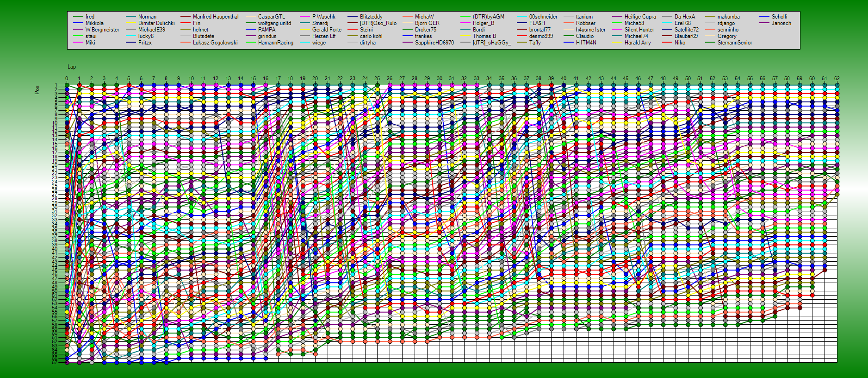This screenshot has width=868, height=378.
Task: Select 'Satellite72' in the legend
Action: click(687, 30)
